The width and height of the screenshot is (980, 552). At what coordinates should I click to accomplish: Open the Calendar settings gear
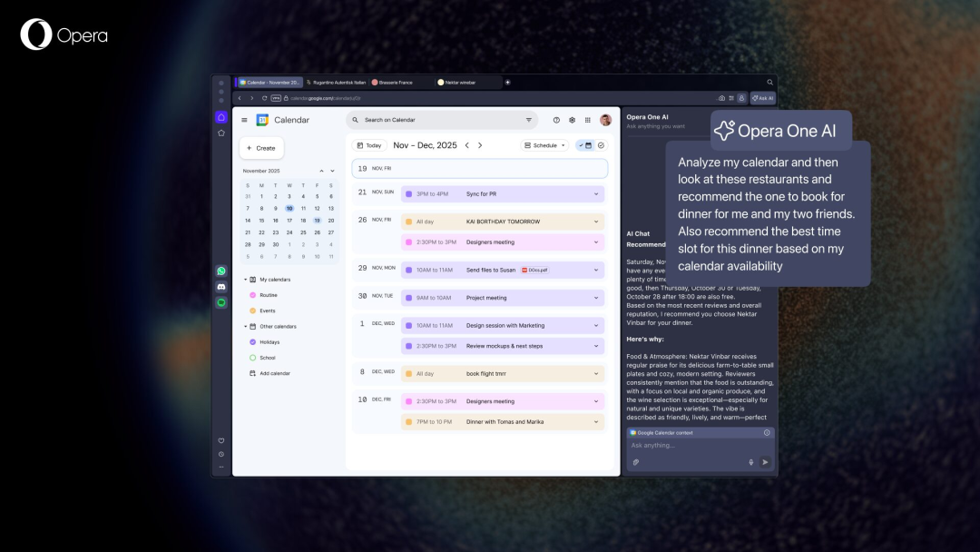[x=572, y=120]
